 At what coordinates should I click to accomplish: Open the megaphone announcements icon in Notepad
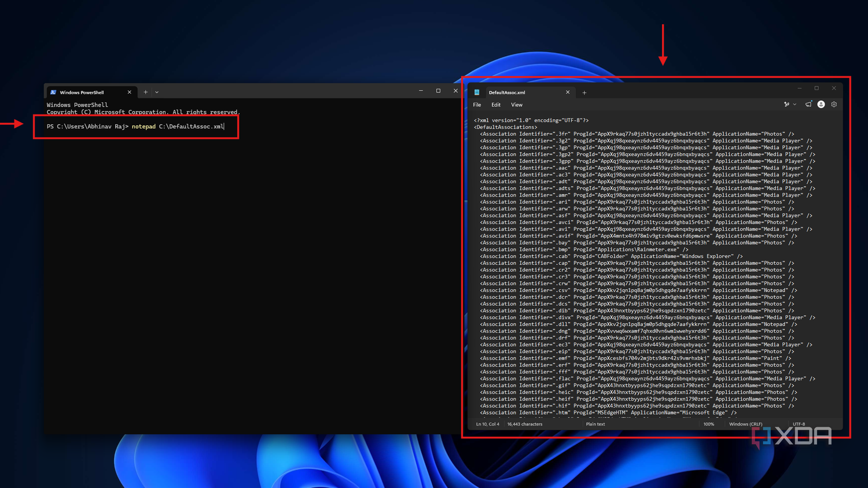click(x=808, y=105)
